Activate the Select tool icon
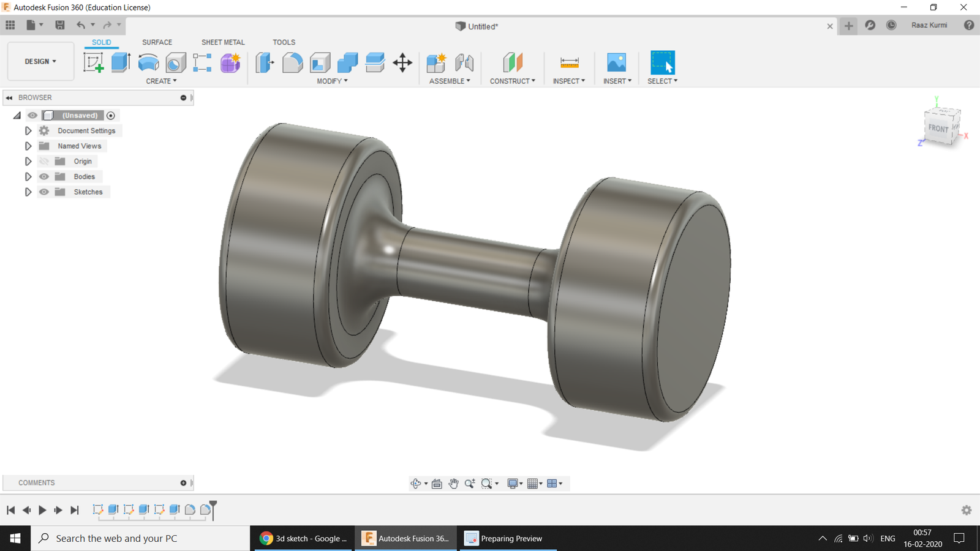This screenshot has width=980, height=551. (x=663, y=62)
